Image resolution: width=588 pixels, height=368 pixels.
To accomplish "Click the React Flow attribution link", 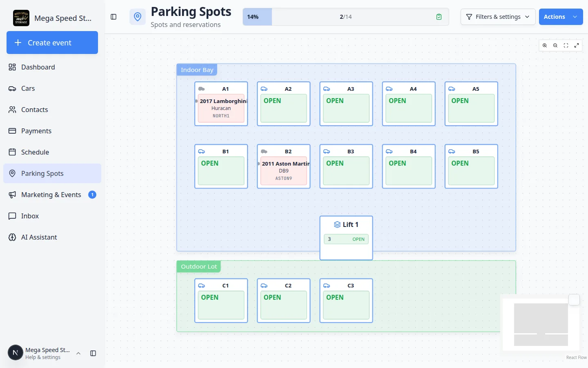I will pos(576,357).
